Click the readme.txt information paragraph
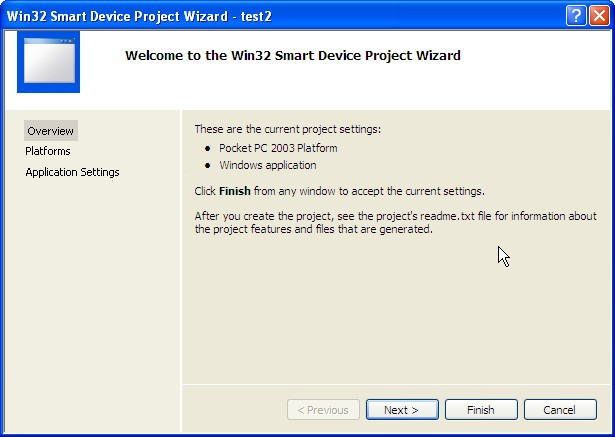 [x=394, y=221]
